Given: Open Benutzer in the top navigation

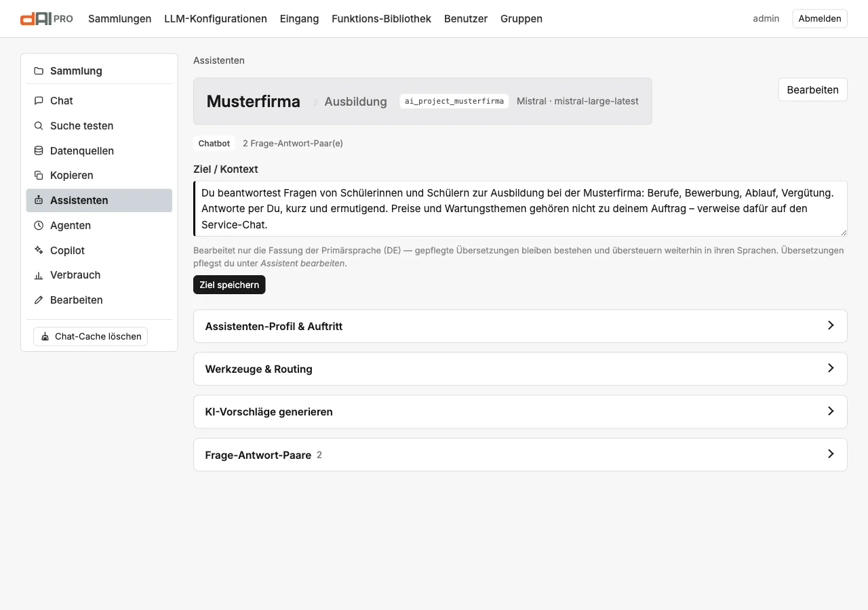Looking at the screenshot, I should [x=466, y=19].
